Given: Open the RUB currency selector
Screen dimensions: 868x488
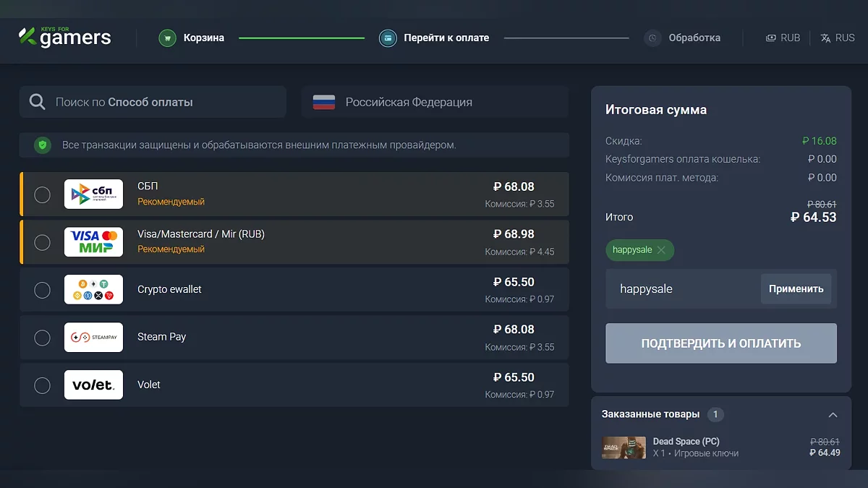Looking at the screenshot, I should coord(783,38).
